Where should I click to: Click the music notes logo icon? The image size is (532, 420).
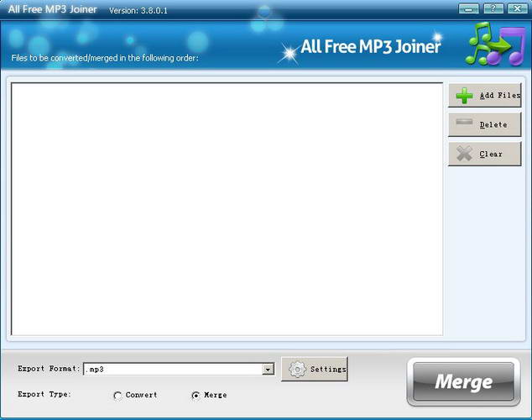[x=495, y=45]
